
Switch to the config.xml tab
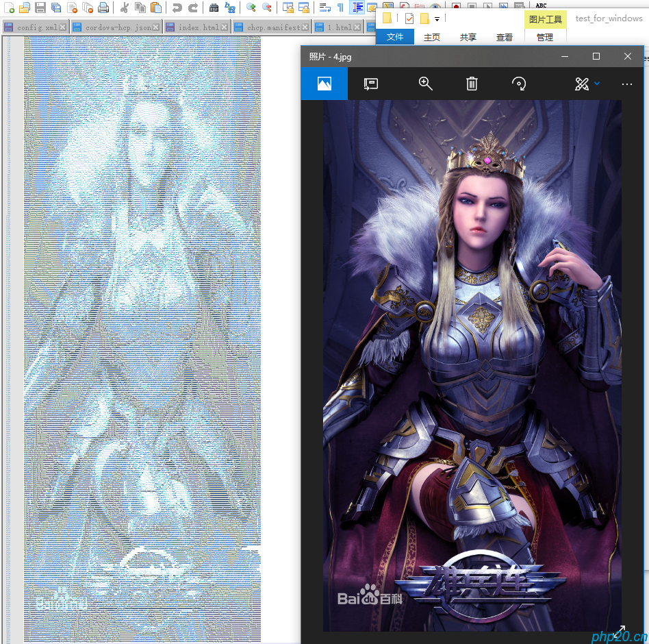[x=35, y=27]
